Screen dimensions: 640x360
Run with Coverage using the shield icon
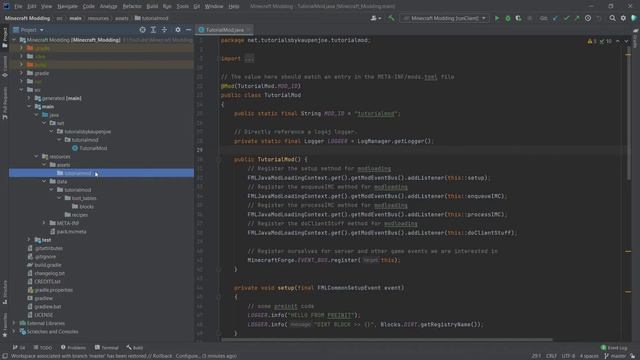pyautogui.click(x=518, y=18)
